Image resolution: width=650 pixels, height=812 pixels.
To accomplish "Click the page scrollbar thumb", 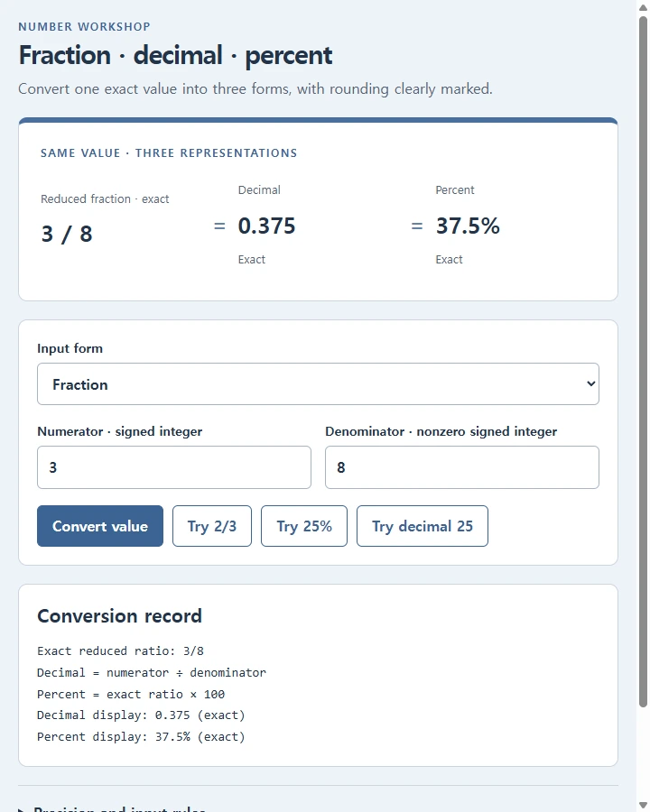I will (x=643, y=360).
